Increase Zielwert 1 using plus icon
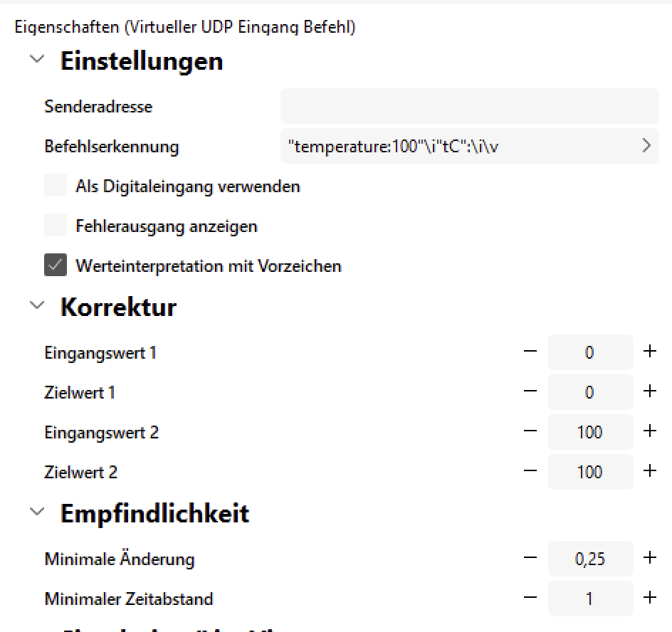 [x=650, y=391]
